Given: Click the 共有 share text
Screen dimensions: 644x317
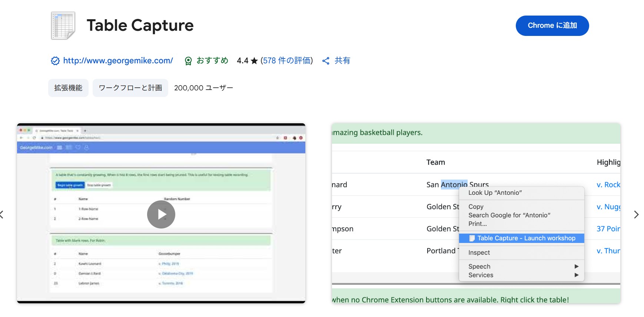Looking at the screenshot, I should click(x=342, y=61).
